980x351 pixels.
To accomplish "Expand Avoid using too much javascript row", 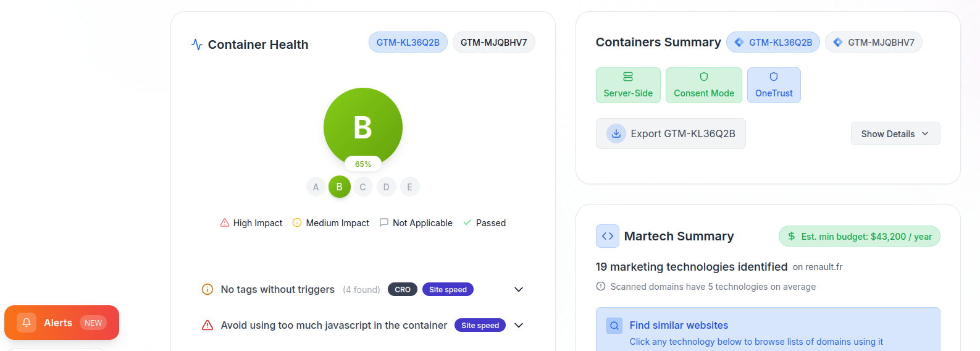I will click(519, 325).
